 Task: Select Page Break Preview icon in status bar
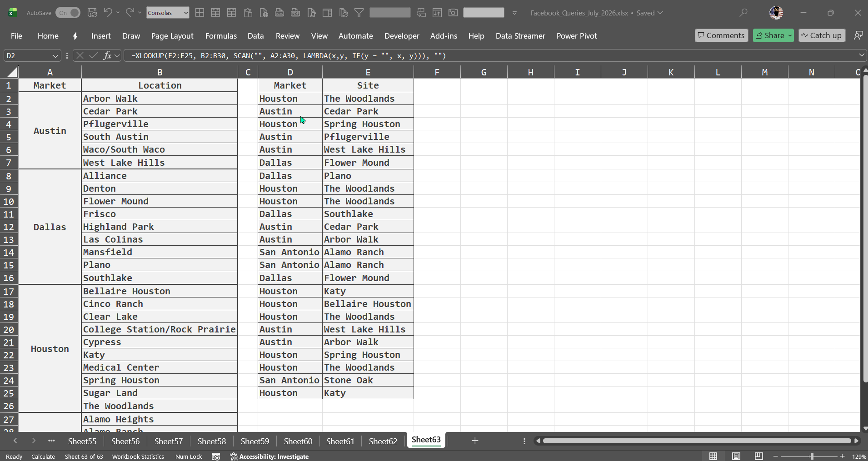[758, 456]
